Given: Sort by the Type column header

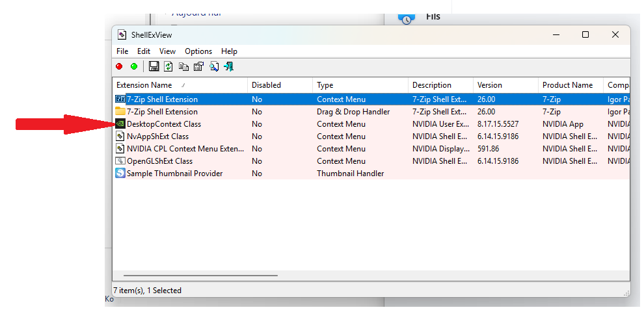Looking at the screenshot, I should (x=360, y=85).
